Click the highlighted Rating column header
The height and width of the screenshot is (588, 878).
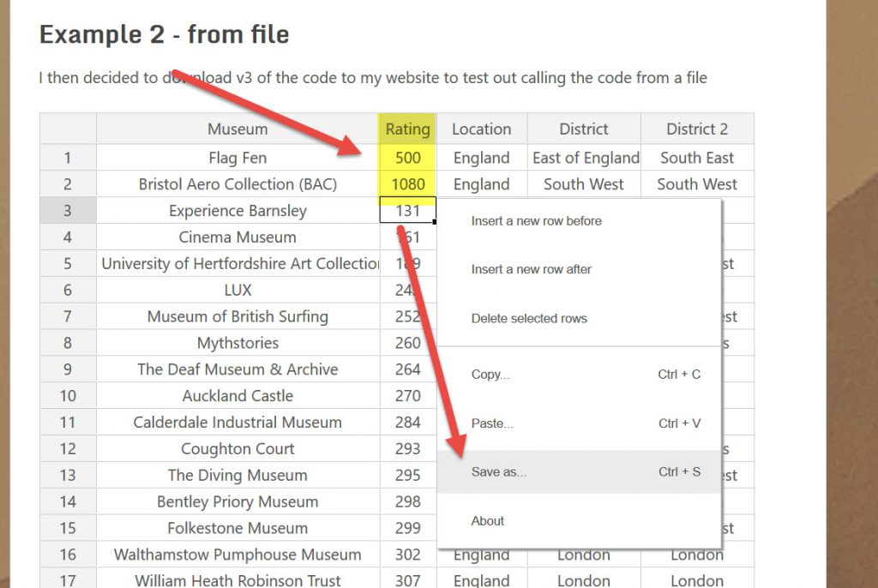407,129
